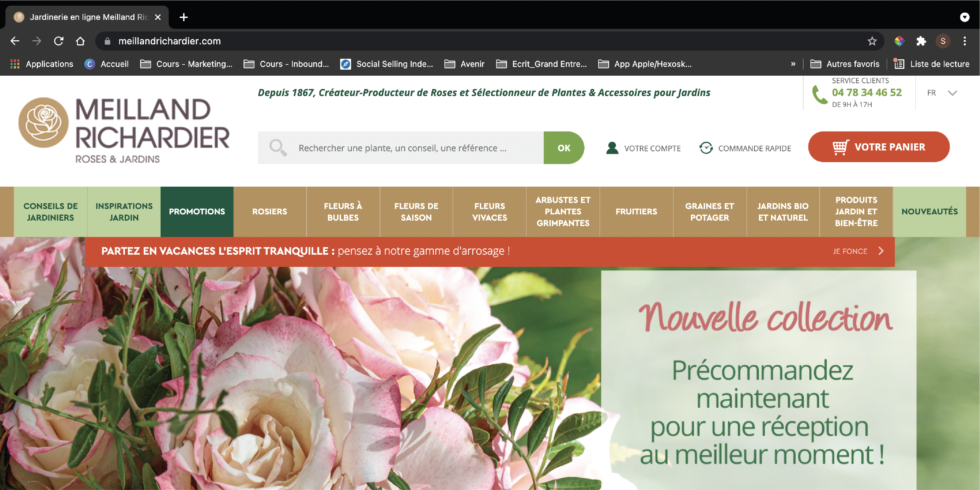Click the Votre Compte person icon
Viewport: 980px width, 490px height.
pos(612,148)
